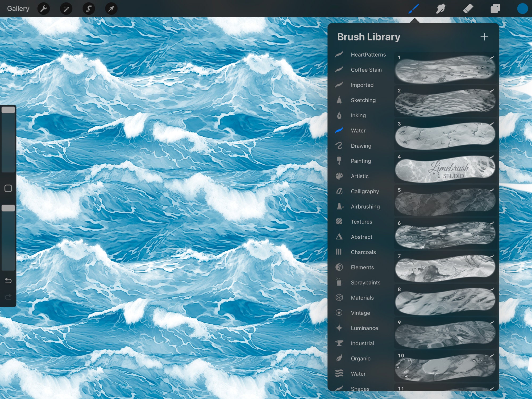Switch to the Calligraphy brush category
This screenshot has width=532, height=399.
(x=365, y=191)
